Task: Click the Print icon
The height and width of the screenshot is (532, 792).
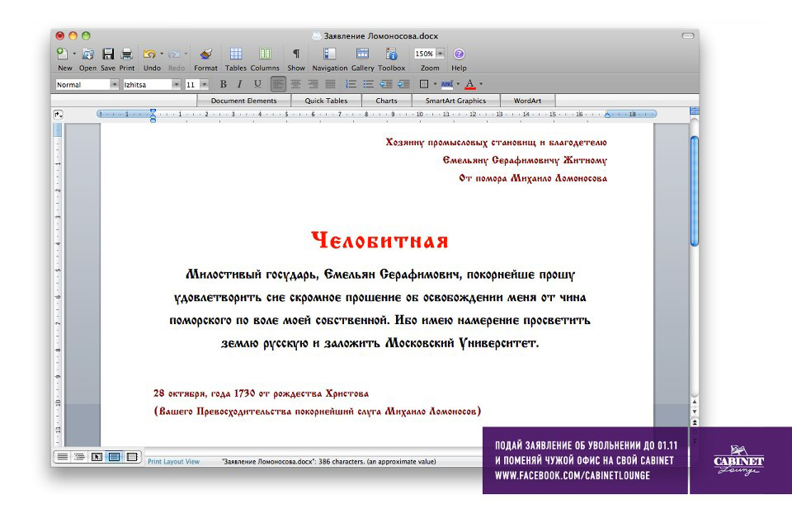Action: pyautogui.click(x=127, y=54)
